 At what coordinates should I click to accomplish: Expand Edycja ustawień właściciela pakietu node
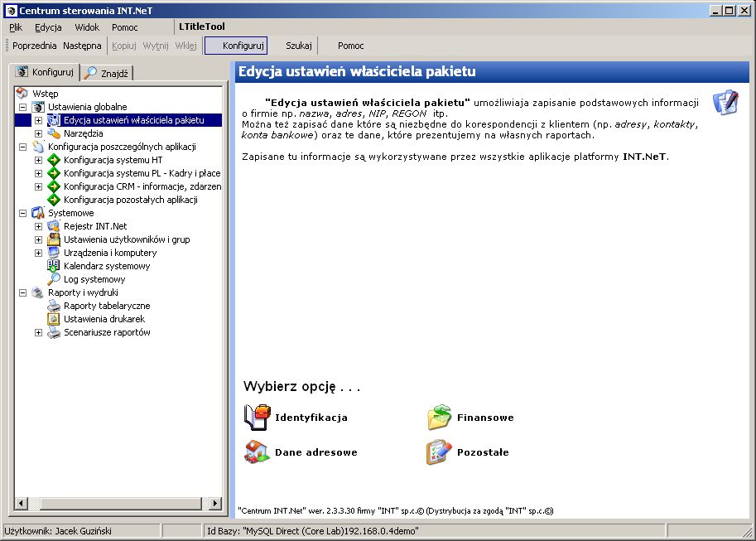point(39,120)
